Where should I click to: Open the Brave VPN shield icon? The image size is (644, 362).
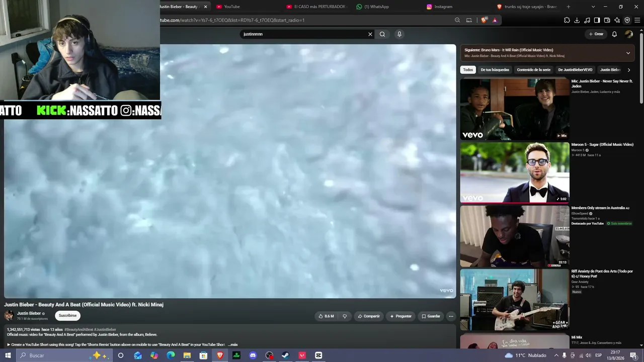coord(627,20)
